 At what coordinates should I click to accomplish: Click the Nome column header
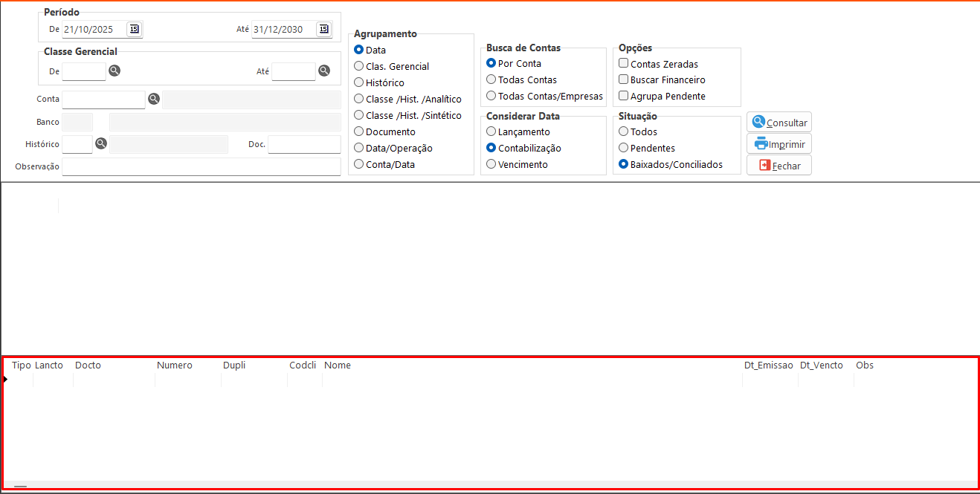pos(338,365)
